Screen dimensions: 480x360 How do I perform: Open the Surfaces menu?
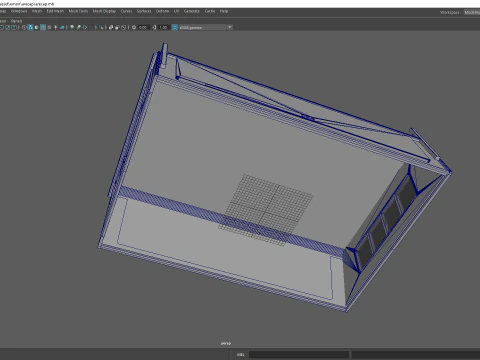pyautogui.click(x=144, y=11)
